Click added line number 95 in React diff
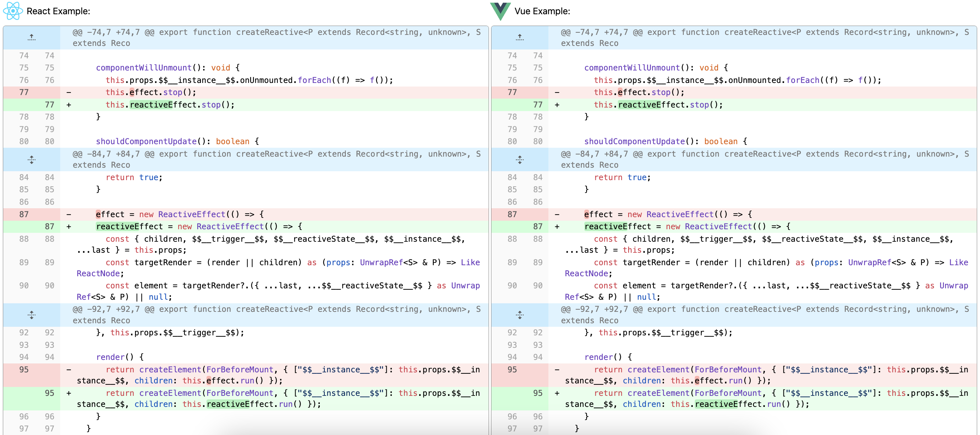Viewport: 980px width, 435px height. point(49,393)
